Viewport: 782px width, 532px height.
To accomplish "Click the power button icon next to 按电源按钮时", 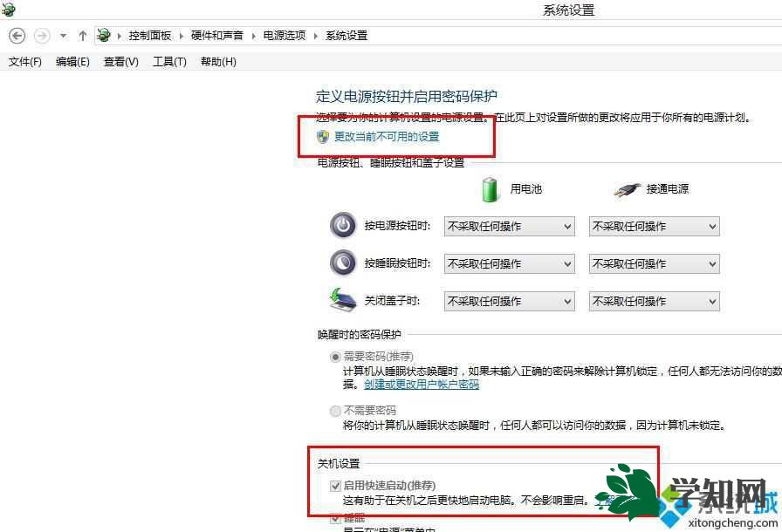I will click(x=343, y=226).
